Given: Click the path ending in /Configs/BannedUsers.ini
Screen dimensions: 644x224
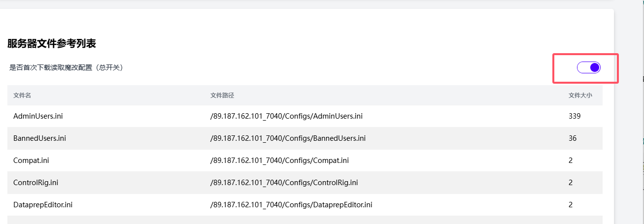Looking at the screenshot, I should pyautogui.click(x=288, y=138).
